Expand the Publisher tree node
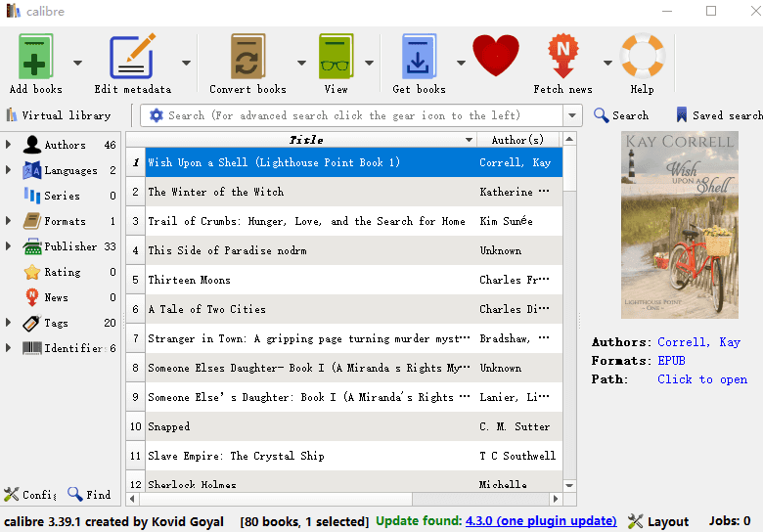 pyautogui.click(x=9, y=246)
